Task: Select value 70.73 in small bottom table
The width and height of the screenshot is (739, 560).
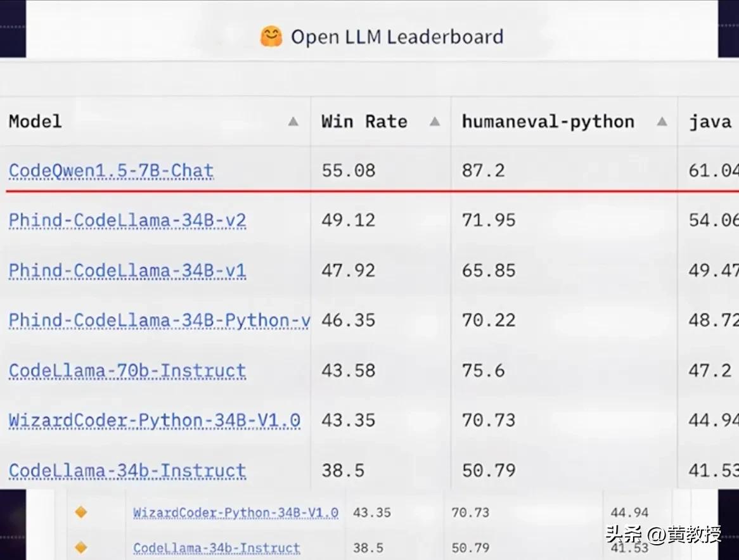Action: point(470,512)
